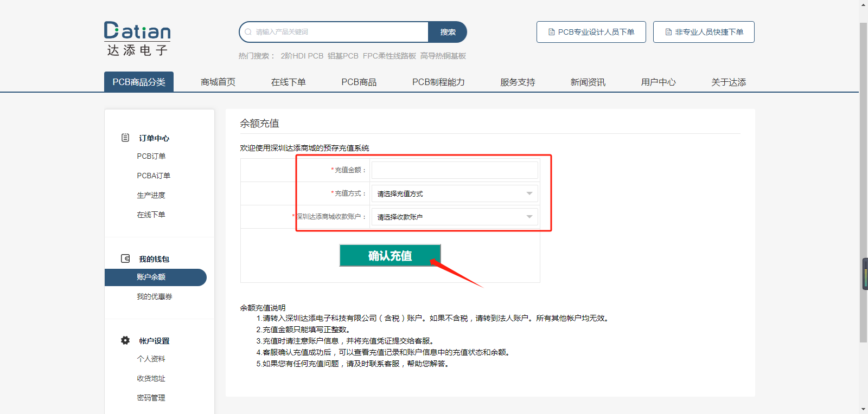Open PCB制程能力 nav item
The image size is (868, 414).
(x=438, y=82)
